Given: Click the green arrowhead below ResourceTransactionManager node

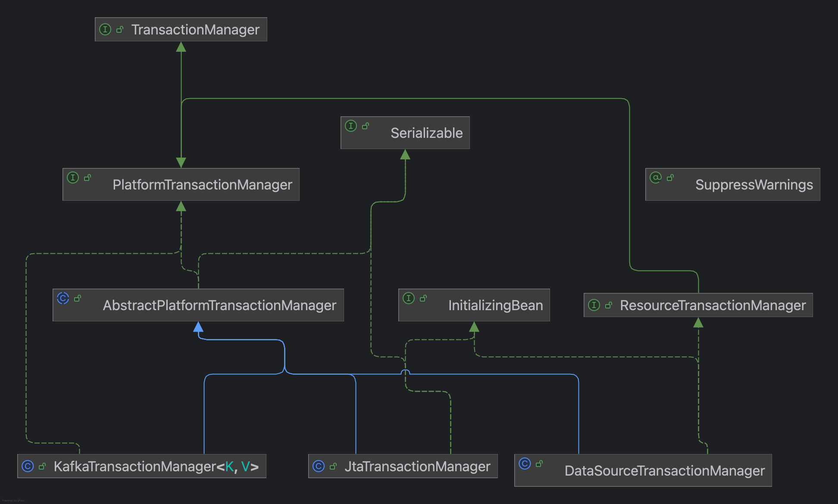Looking at the screenshot, I should click(x=698, y=322).
